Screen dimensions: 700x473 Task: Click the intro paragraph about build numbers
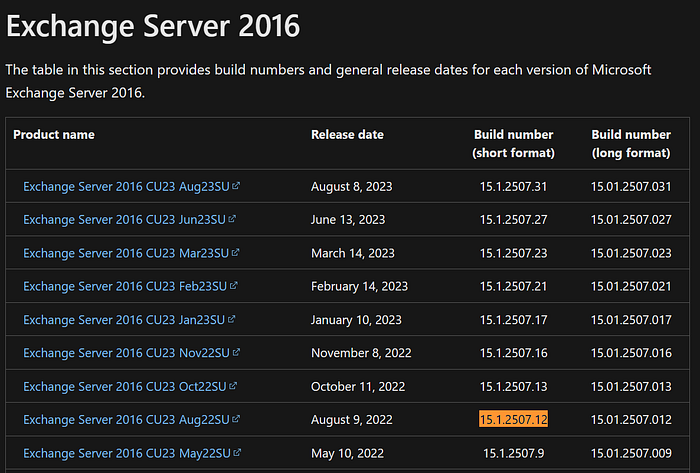tap(328, 81)
